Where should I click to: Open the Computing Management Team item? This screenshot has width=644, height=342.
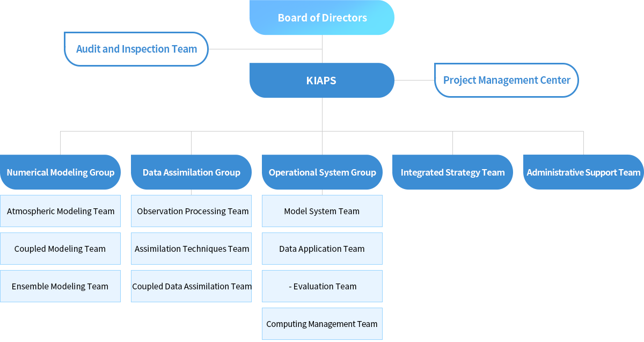[x=322, y=324]
